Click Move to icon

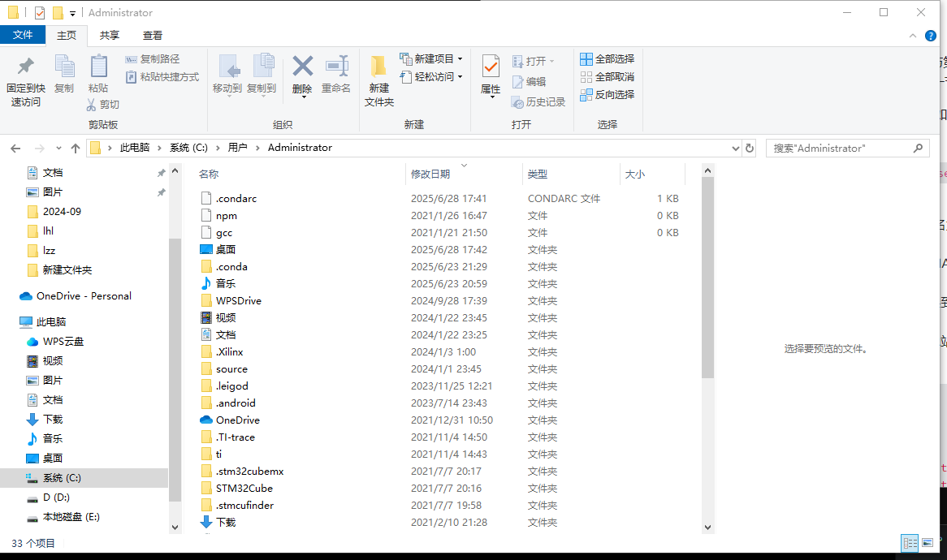[x=227, y=75]
